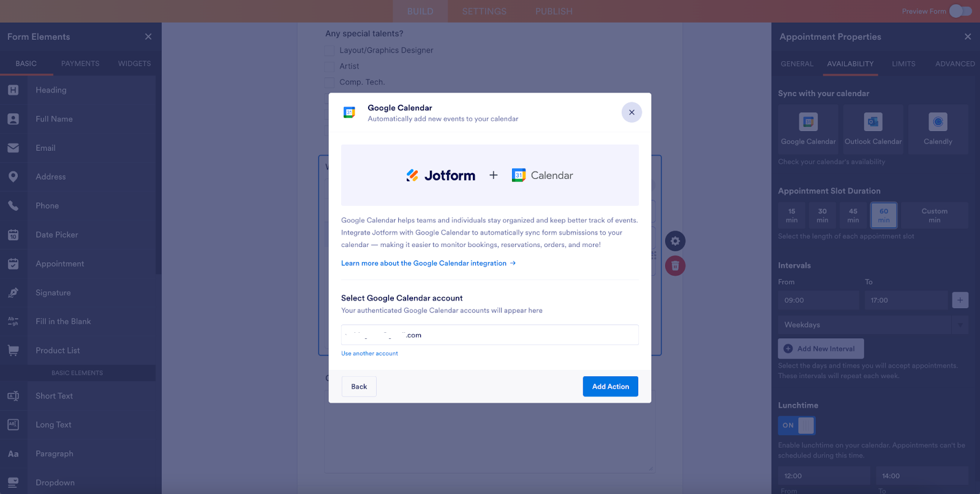Switch to the SETTINGS tab

[484, 11]
